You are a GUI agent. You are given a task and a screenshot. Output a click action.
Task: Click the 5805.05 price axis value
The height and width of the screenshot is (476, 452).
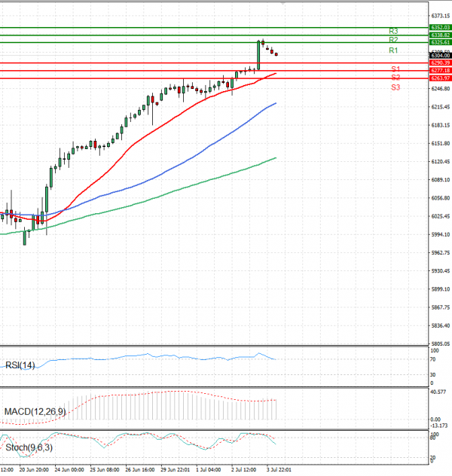tap(441, 344)
